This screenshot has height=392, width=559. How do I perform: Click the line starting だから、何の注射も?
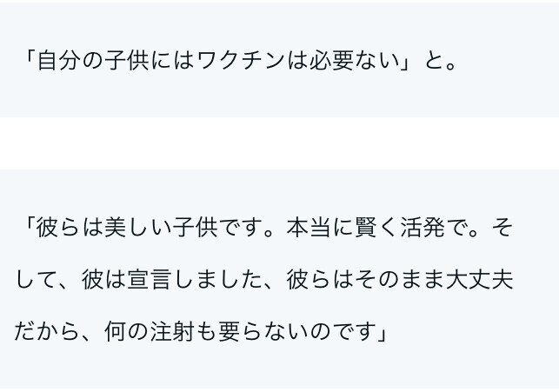click(x=200, y=331)
